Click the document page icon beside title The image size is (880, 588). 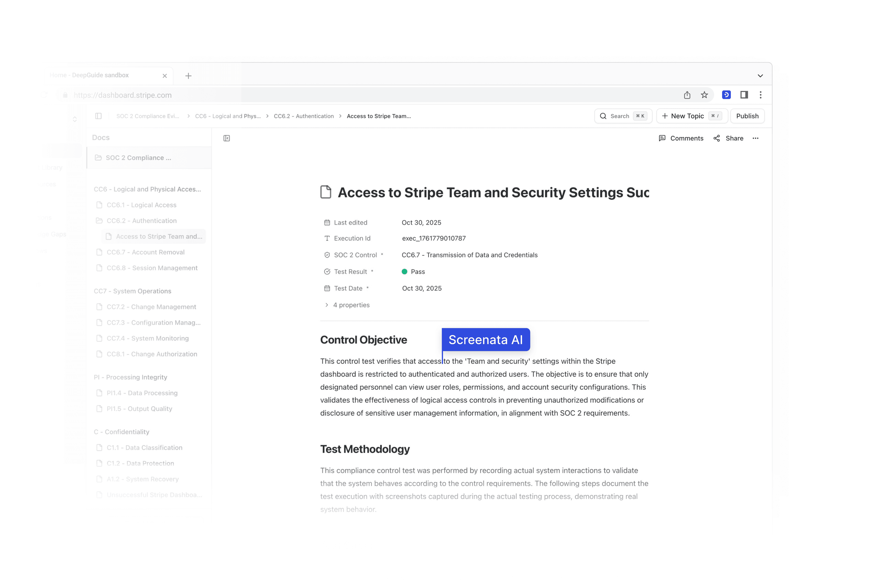click(325, 192)
